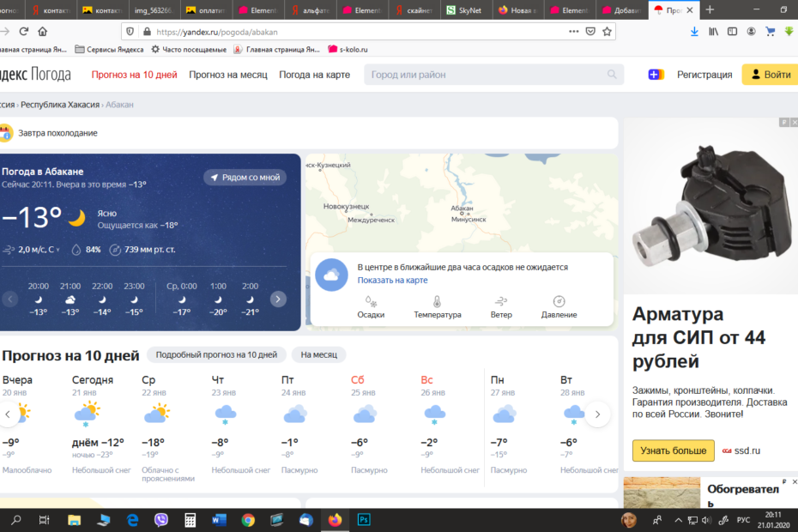Viewport: 798px width, 532px height.
Task: Select the Давление map layer
Action: 559,307
